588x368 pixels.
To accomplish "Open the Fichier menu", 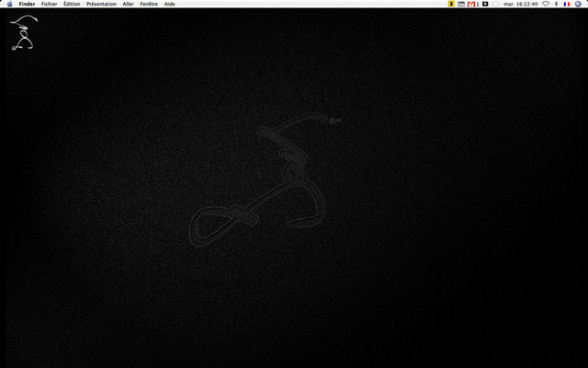I will (x=49, y=4).
